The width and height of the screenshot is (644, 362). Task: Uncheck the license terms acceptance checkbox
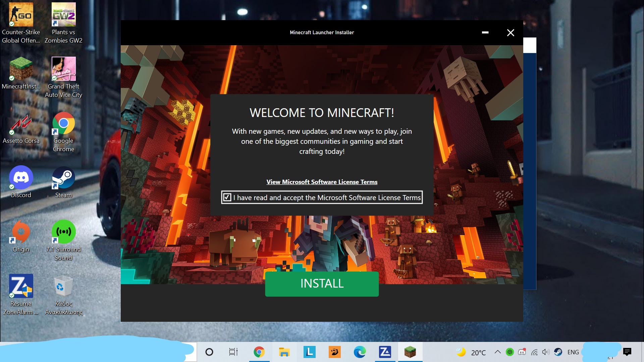pos(227,197)
